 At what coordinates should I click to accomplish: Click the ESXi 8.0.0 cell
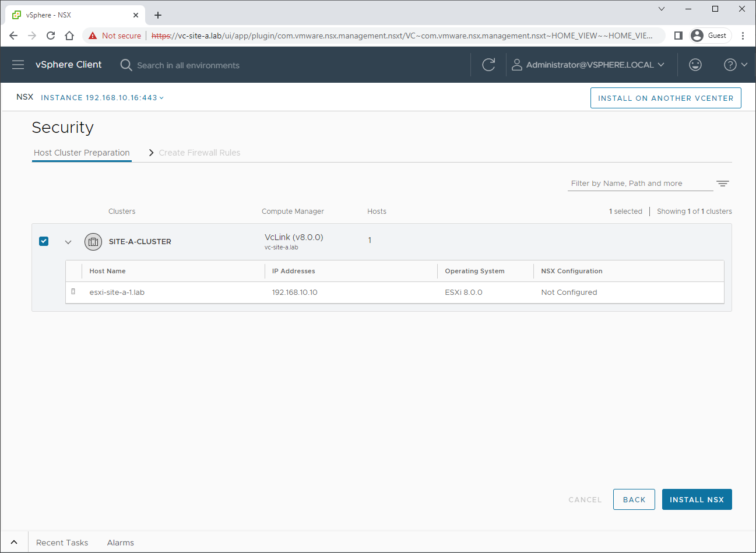coord(463,293)
